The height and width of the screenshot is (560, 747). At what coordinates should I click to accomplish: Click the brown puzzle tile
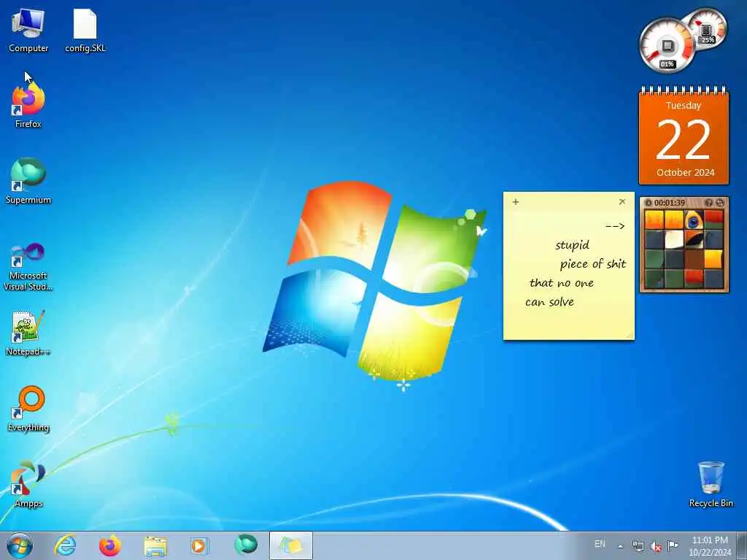click(694, 260)
